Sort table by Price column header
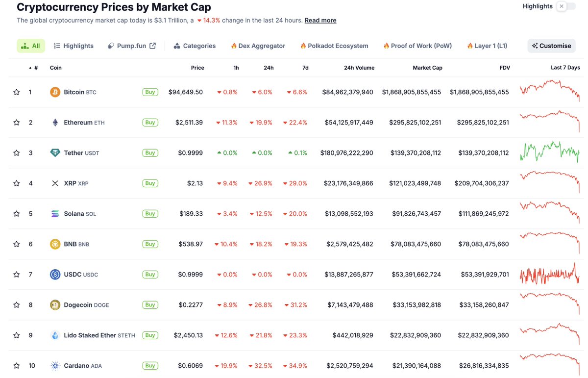The height and width of the screenshot is (378, 588). tap(197, 68)
